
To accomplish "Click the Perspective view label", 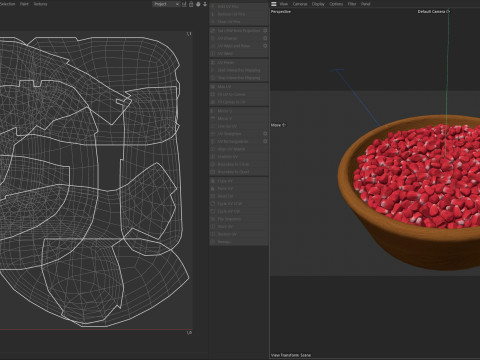I will 281,11.
